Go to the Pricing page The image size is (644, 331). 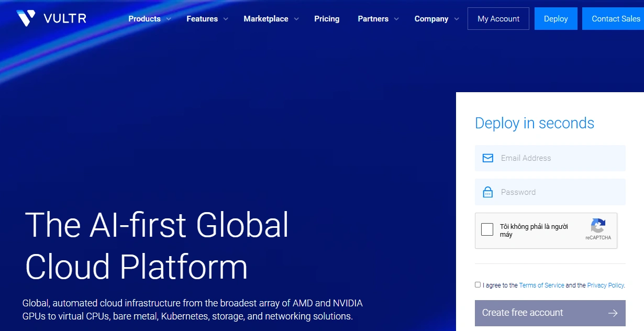[x=327, y=19]
